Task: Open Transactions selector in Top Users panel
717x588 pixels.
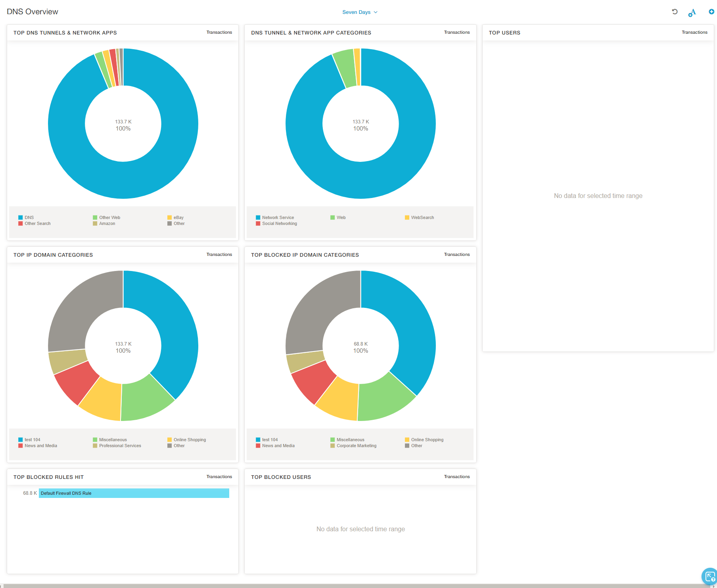Action: pos(694,33)
